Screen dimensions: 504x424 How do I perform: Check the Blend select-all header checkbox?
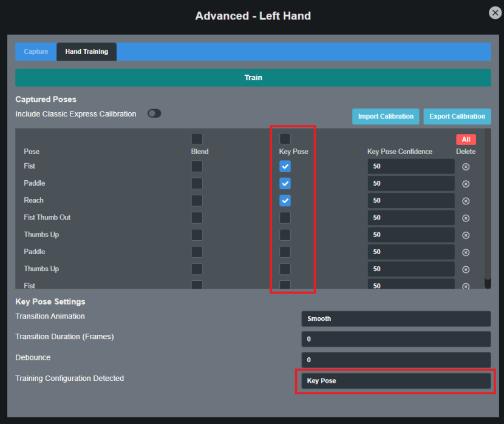pos(197,139)
